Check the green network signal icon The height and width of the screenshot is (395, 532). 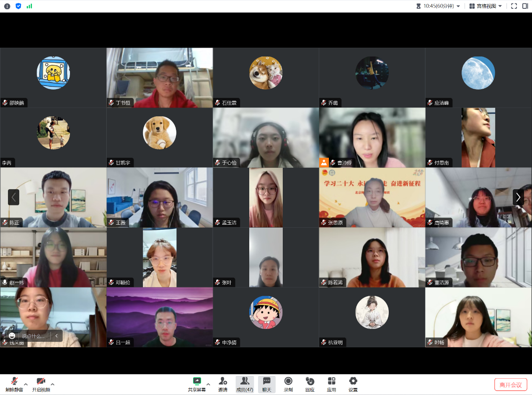coord(29,6)
